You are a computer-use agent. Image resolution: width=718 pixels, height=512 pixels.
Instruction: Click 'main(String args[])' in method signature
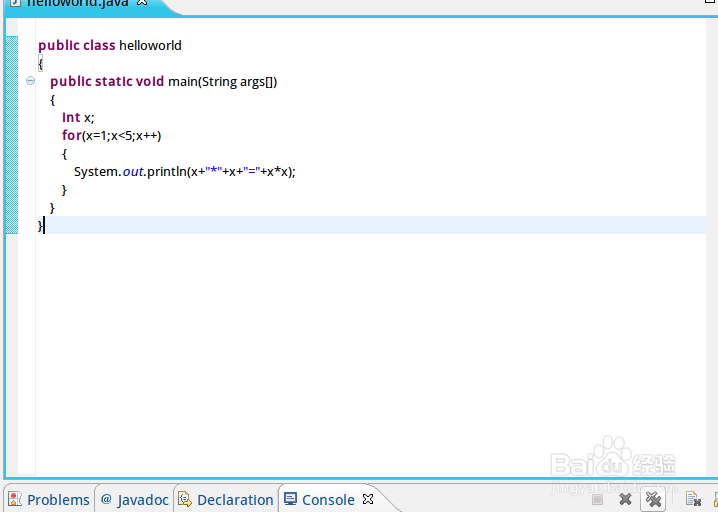click(223, 82)
